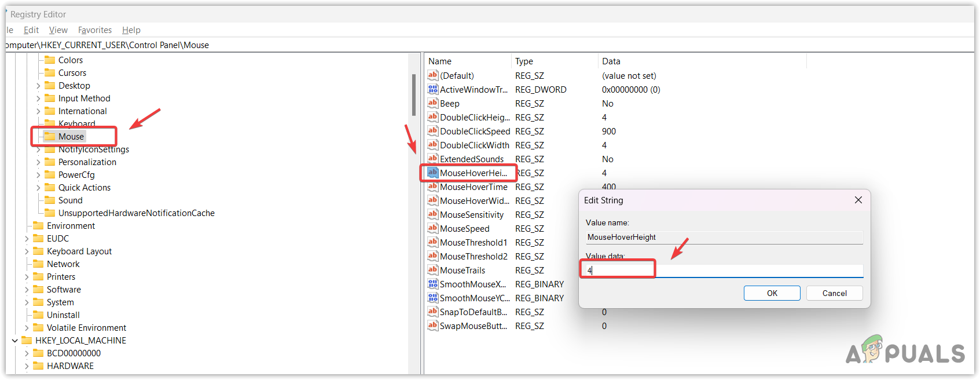Select the Mouse key in tree
Screen dimensions: 980x380
coord(71,136)
